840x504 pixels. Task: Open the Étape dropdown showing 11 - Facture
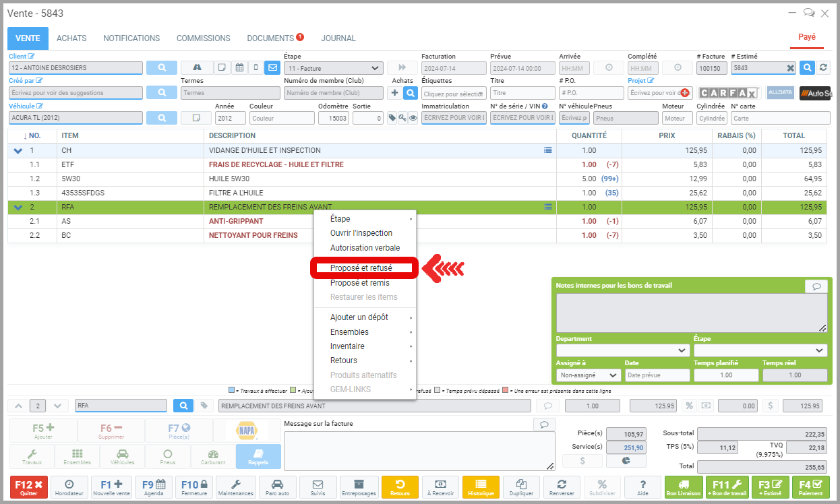tap(333, 68)
